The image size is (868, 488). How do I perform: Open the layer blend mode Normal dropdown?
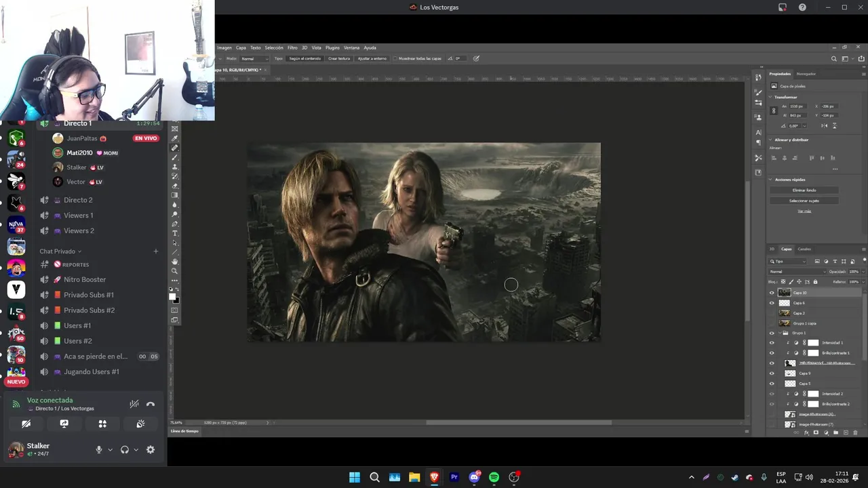click(x=796, y=272)
